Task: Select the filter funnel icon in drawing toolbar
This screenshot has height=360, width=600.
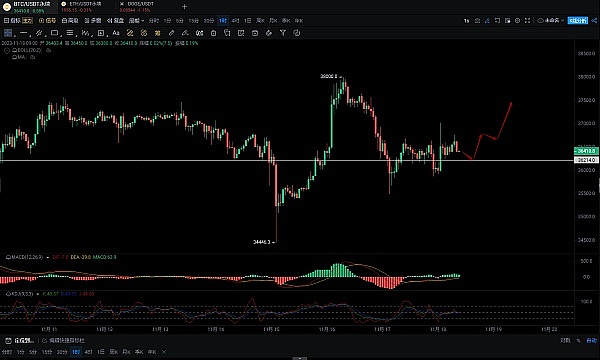Action: click(x=283, y=33)
